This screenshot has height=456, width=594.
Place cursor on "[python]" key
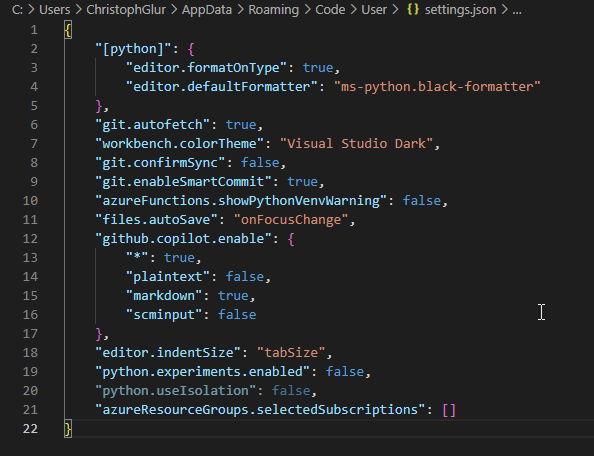click(x=133, y=49)
